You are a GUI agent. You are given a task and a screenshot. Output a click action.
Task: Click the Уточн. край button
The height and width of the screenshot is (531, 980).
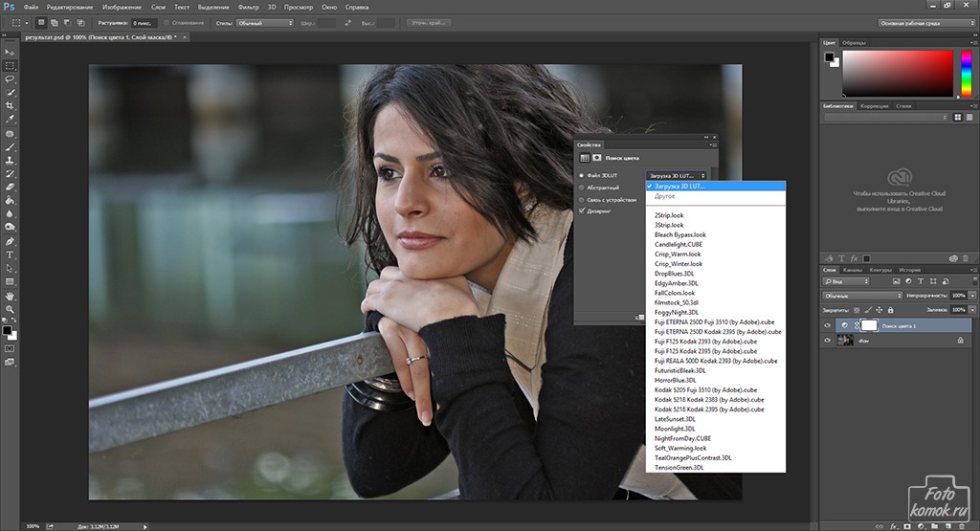(431, 22)
